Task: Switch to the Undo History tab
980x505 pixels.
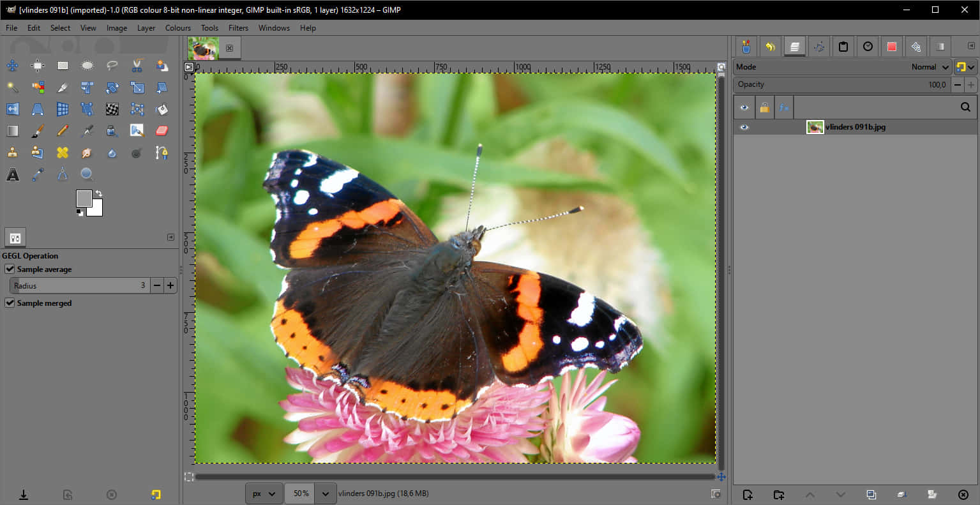Action: click(x=770, y=47)
